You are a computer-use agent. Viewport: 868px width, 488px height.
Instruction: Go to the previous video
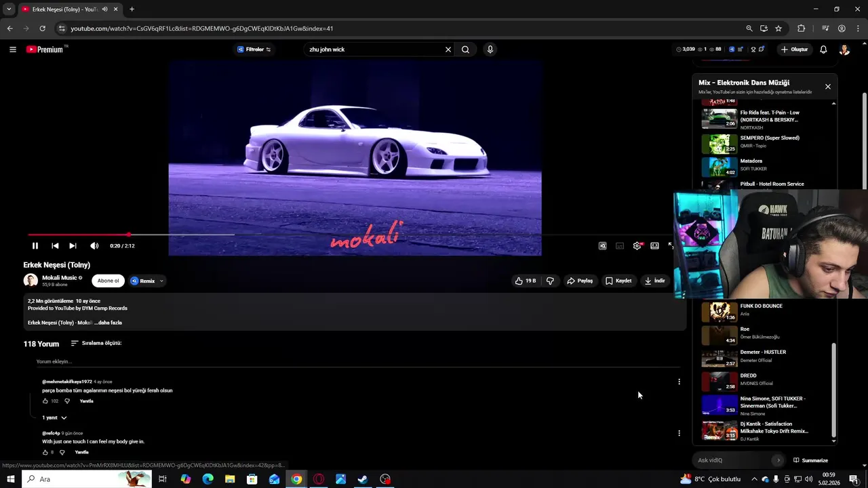pyautogui.click(x=55, y=246)
